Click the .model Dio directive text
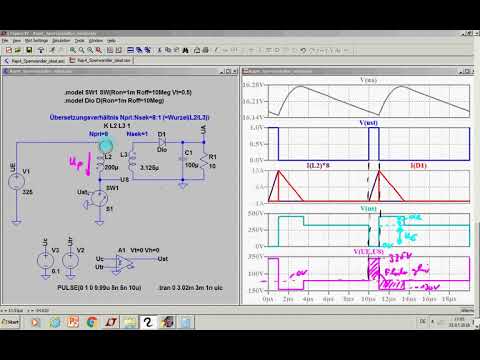 tap(114, 100)
